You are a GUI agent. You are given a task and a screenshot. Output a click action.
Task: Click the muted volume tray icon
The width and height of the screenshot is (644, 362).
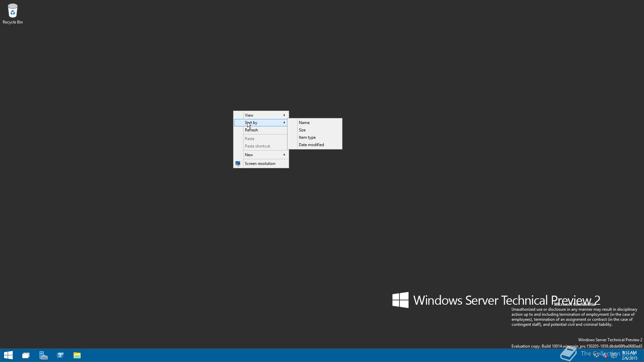[605, 355]
